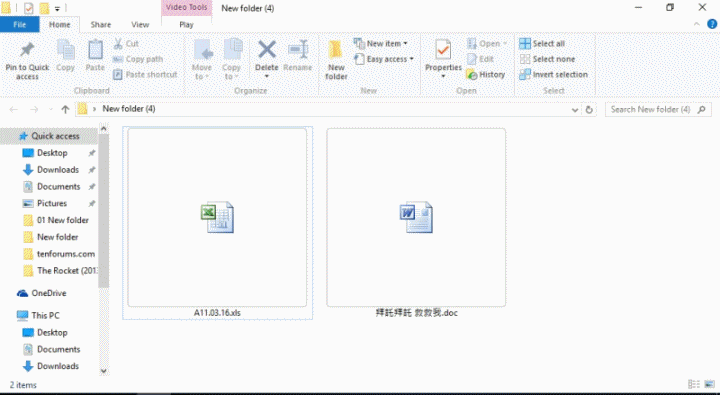Viewport: 720px width, 395px height.
Task: Click New folder icon in title bar toolbar
Action: pyautogui.click(x=44, y=8)
